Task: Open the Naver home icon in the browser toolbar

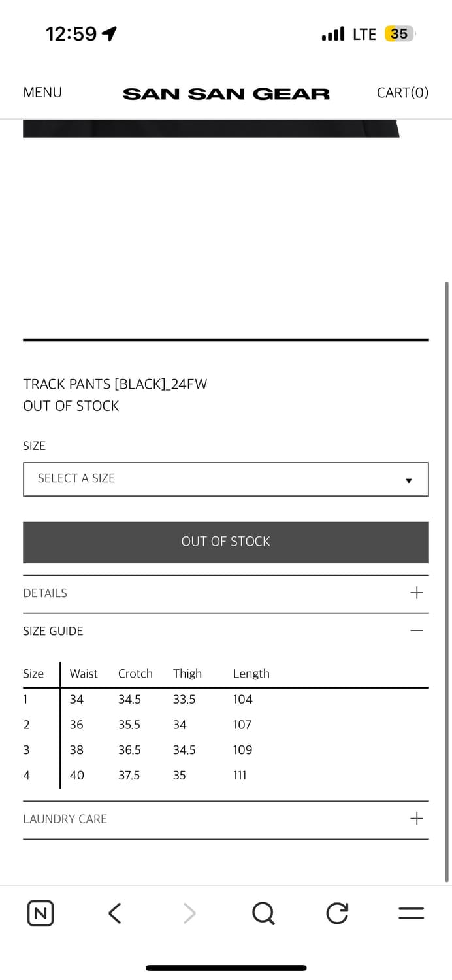Action: pyautogui.click(x=40, y=913)
